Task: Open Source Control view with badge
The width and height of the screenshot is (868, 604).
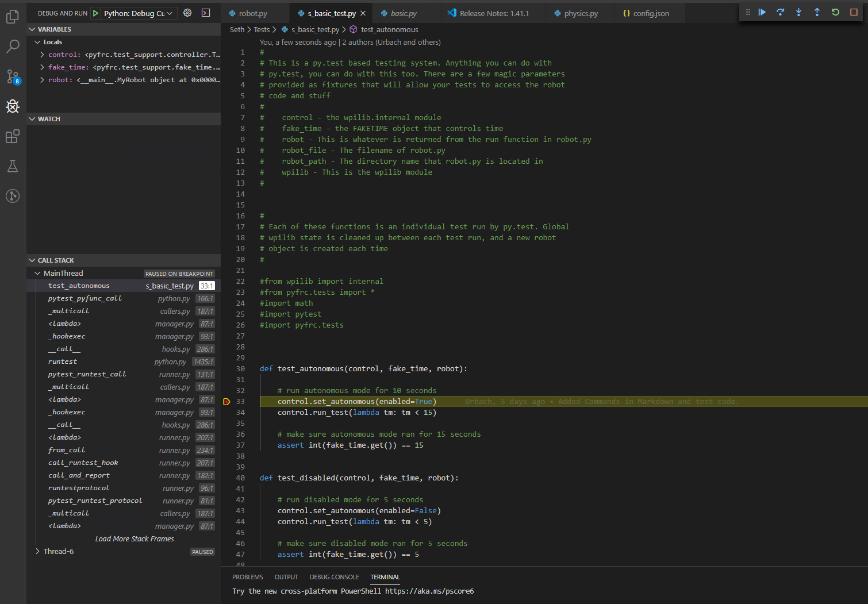Action: (x=13, y=76)
